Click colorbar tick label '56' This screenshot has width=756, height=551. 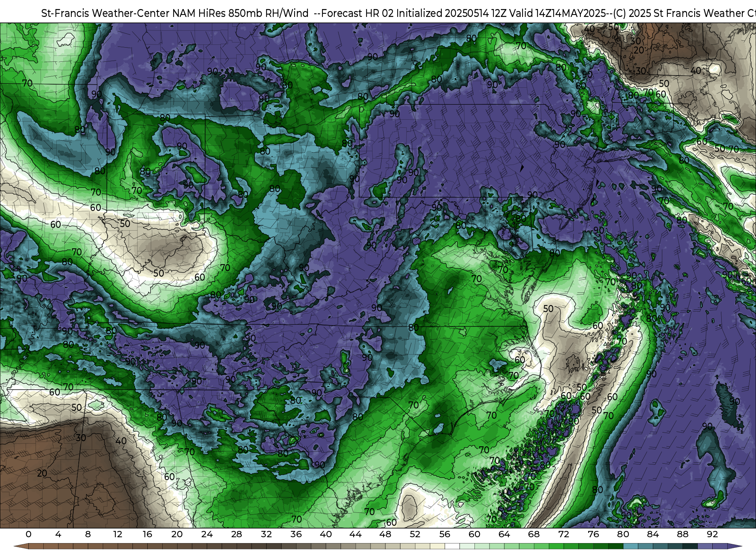coord(445,534)
